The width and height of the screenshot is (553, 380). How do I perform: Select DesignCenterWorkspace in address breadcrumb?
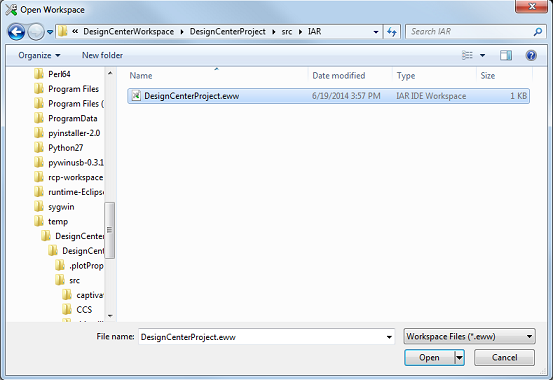point(128,31)
